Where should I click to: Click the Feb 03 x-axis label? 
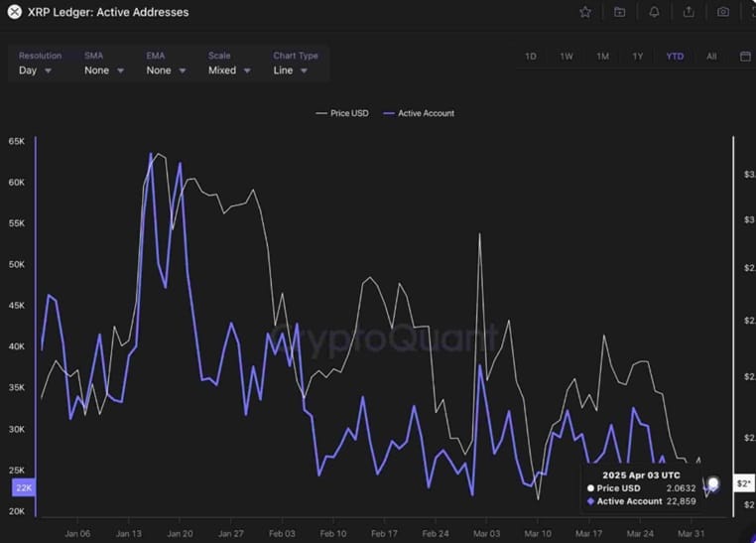[282, 533]
